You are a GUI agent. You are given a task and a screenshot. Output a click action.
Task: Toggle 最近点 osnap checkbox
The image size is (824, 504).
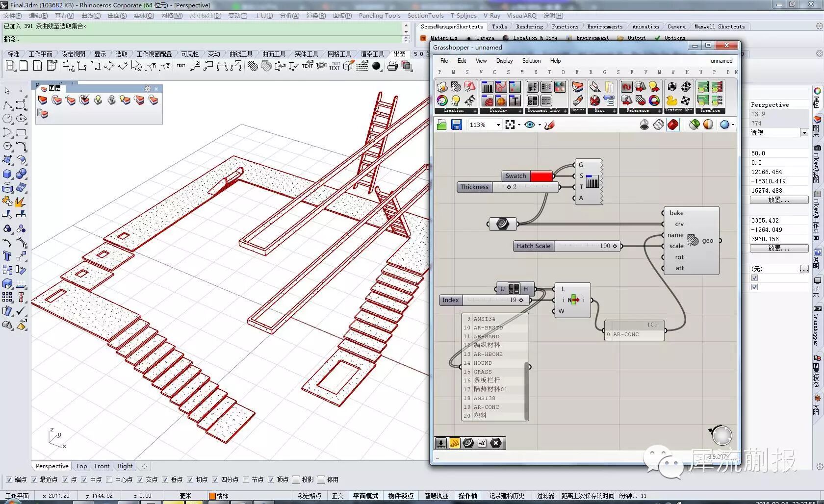[x=34, y=479]
